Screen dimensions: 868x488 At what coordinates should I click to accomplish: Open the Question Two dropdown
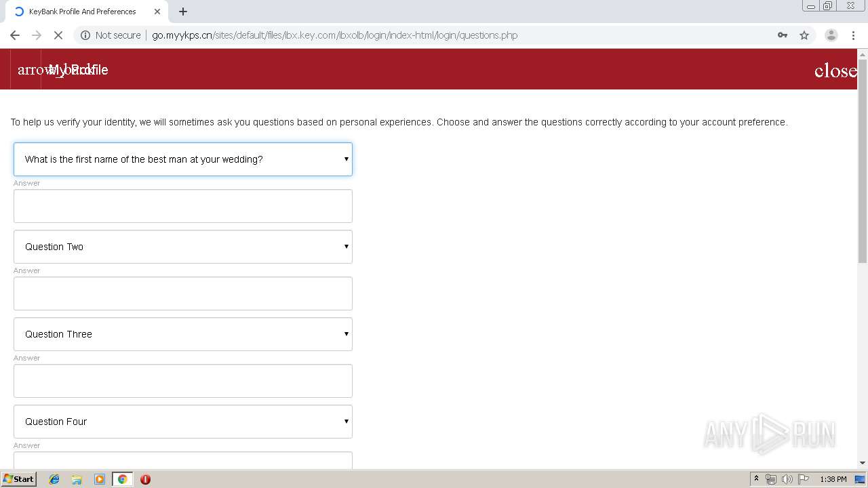[183, 247]
